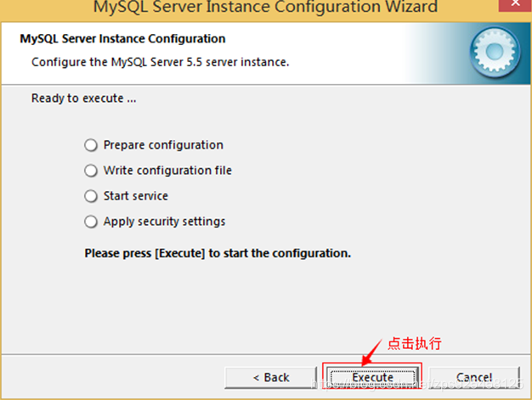Click the wizard title bar text
The width and height of the screenshot is (532, 400).
265,7
